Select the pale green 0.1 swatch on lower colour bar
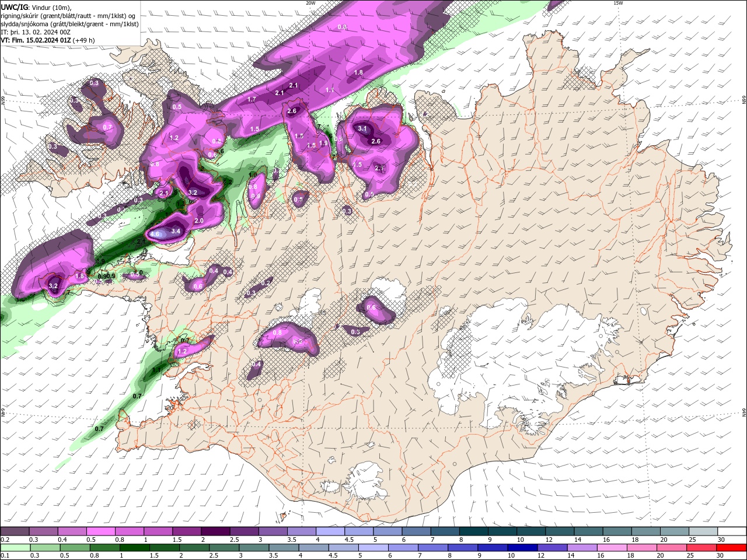The image size is (747, 560). tap(15, 548)
